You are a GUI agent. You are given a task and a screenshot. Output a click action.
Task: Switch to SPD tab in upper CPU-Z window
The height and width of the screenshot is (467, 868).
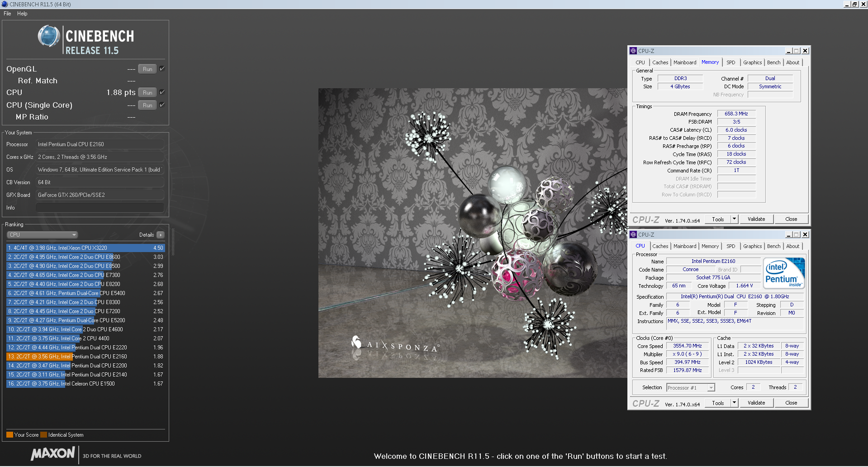click(x=731, y=62)
